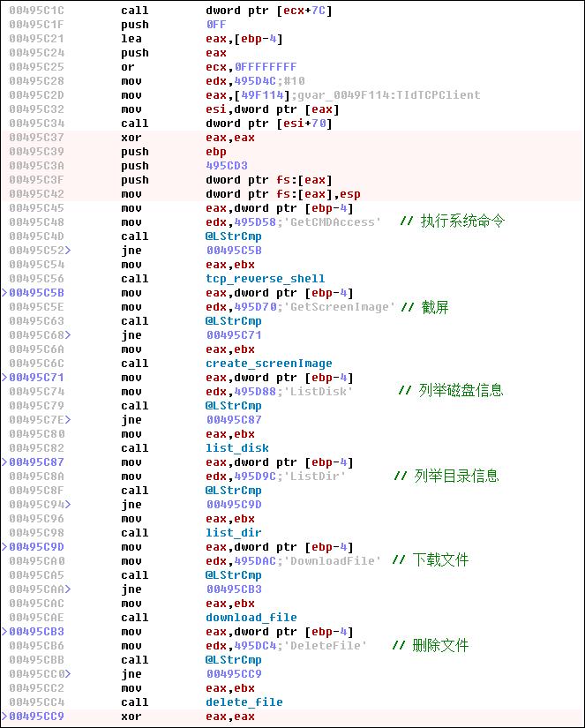
Task: Follow jne target 00495CB3 on row 00495CAA
Action: pos(234,589)
